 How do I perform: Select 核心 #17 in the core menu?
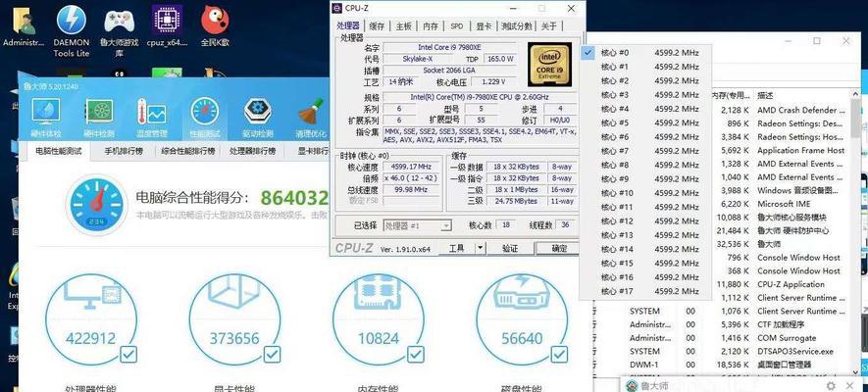click(x=645, y=291)
